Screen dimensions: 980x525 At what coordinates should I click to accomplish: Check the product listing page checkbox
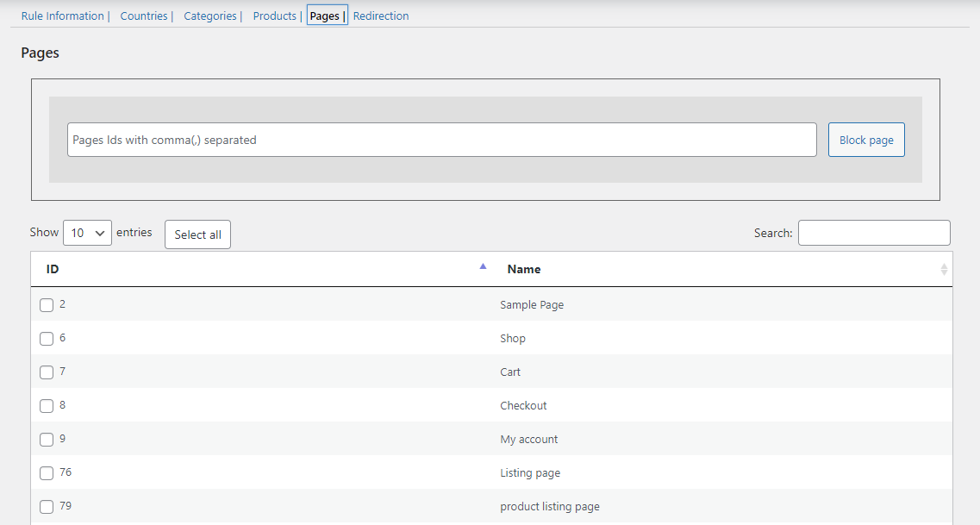[x=47, y=507]
